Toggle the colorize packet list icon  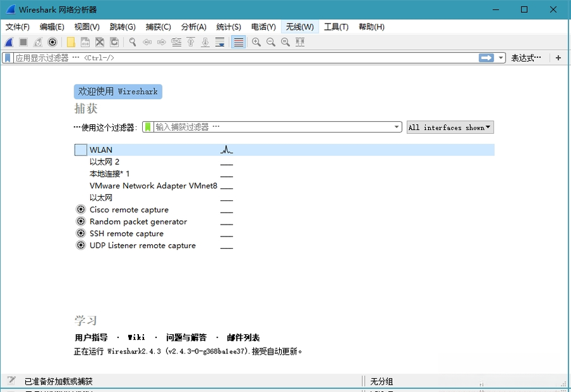click(239, 42)
